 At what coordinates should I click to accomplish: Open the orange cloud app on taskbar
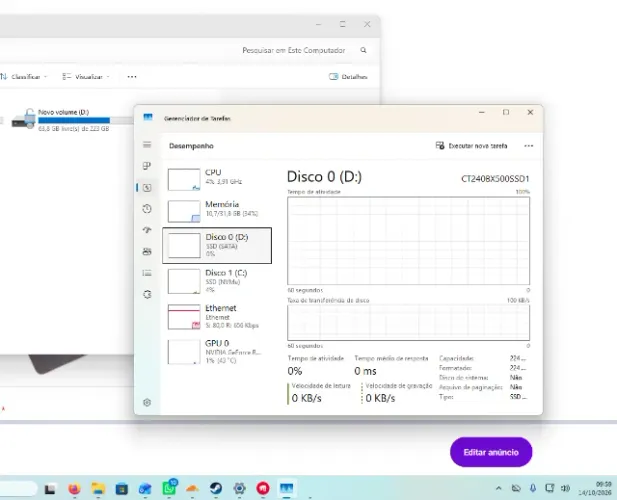coord(192,489)
